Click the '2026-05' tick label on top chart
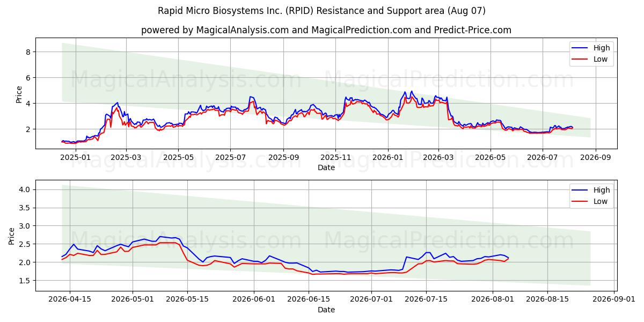644x322 pixels. click(x=490, y=157)
